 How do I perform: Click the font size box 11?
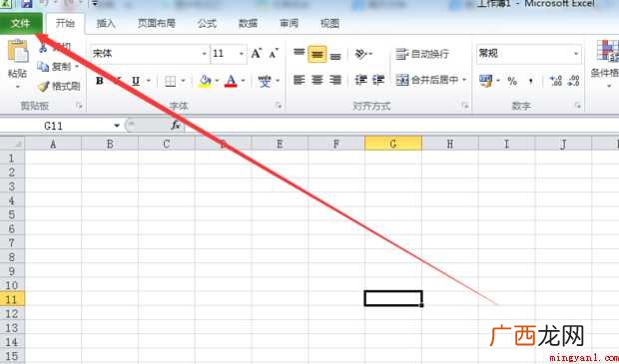(x=224, y=54)
